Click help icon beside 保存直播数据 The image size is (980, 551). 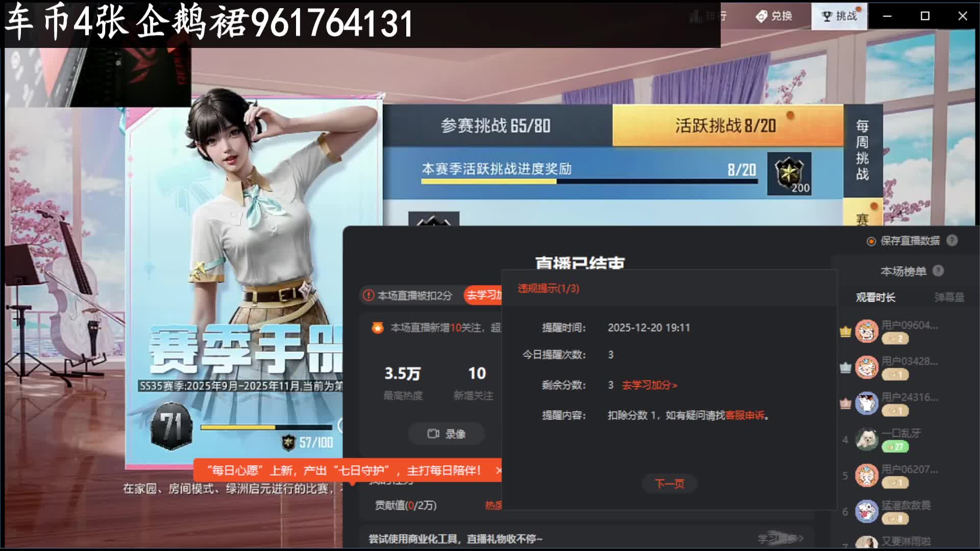pos(952,241)
